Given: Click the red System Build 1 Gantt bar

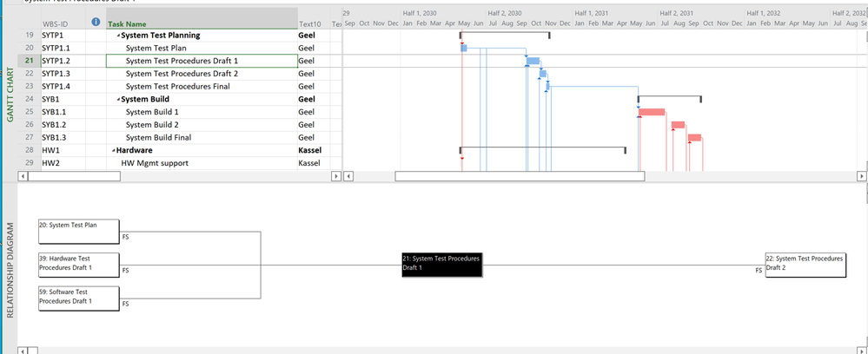Looking at the screenshot, I should pos(652,112).
